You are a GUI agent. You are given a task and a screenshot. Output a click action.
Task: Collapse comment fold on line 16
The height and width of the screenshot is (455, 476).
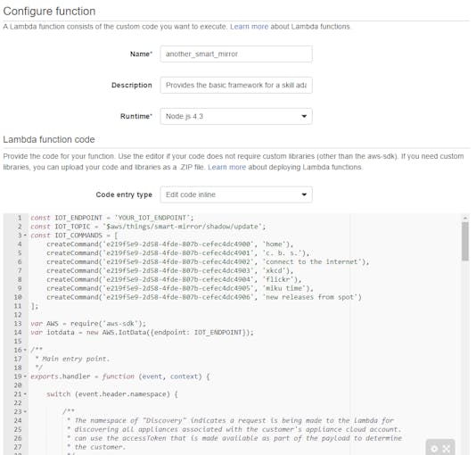coord(25,350)
